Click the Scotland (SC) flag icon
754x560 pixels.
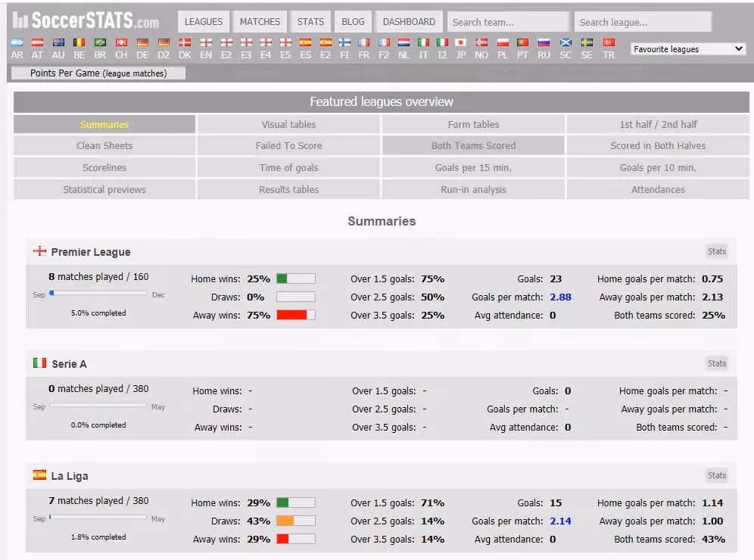click(x=565, y=43)
